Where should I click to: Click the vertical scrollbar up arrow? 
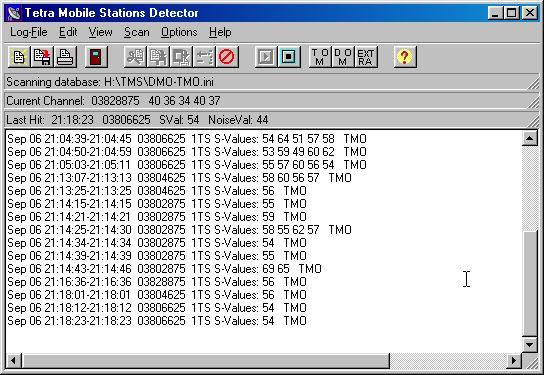[529, 138]
